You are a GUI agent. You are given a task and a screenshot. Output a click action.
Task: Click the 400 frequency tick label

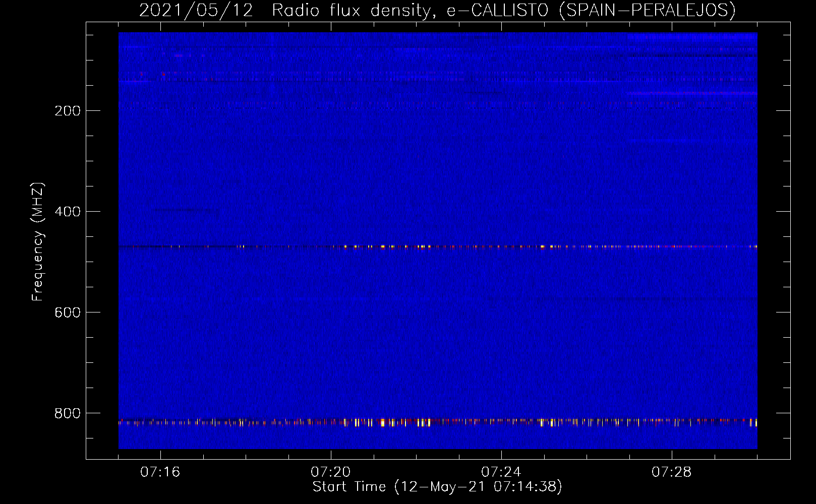coord(68,212)
